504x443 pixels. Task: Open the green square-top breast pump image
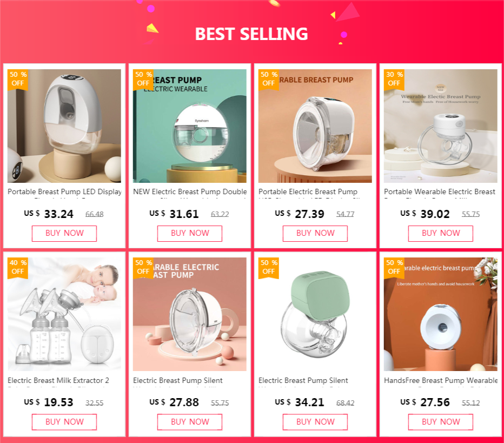pos(315,315)
